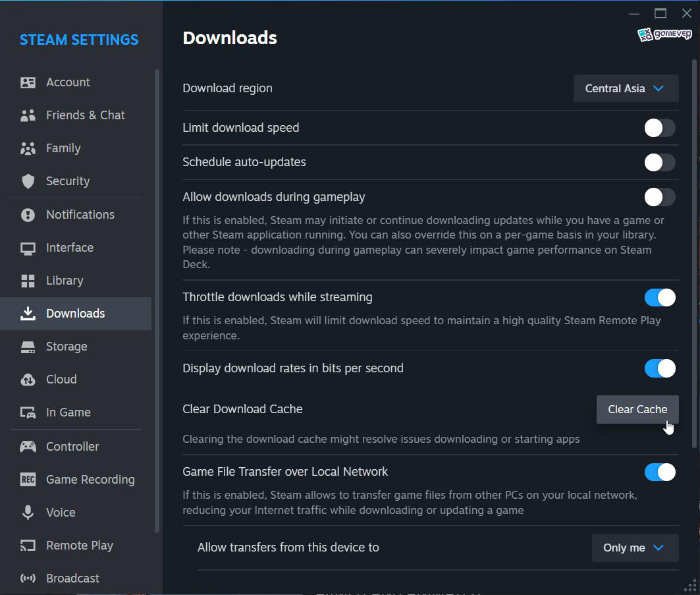Viewport: 700px width, 595px height.
Task: Click the STEAM SETTINGS title text
Action: tap(79, 40)
